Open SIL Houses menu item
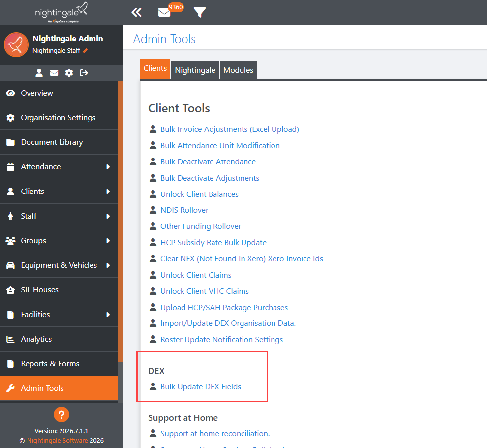 coord(59,290)
